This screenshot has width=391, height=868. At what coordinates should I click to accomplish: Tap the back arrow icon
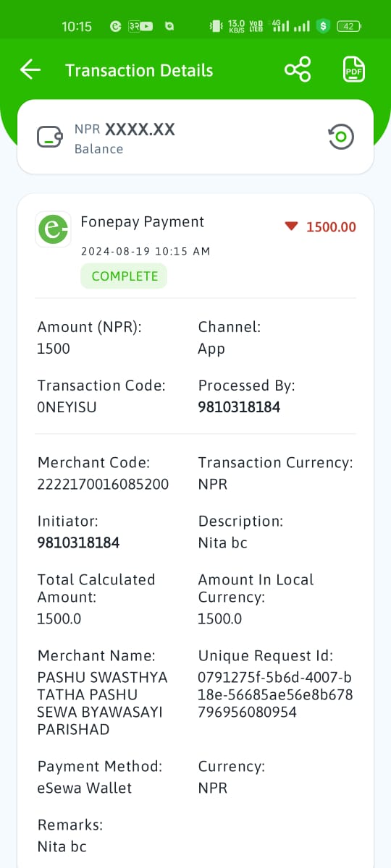[x=30, y=70]
